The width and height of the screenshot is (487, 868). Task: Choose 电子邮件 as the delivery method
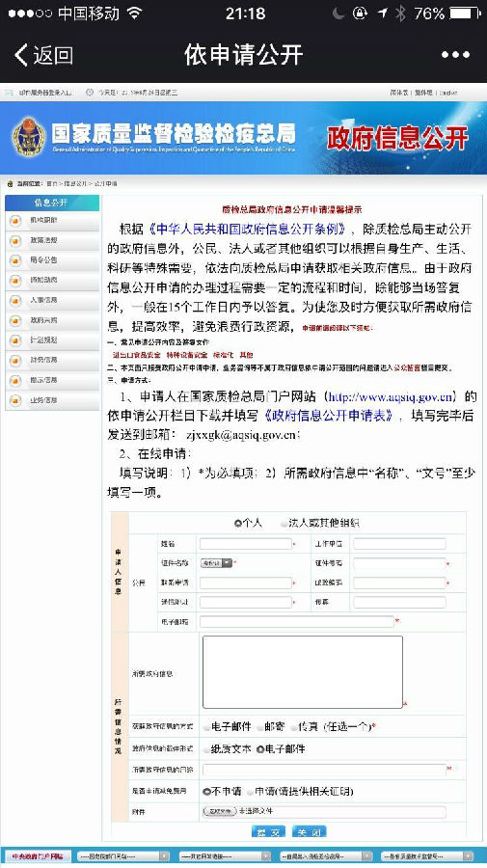pyautogui.click(x=206, y=727)
